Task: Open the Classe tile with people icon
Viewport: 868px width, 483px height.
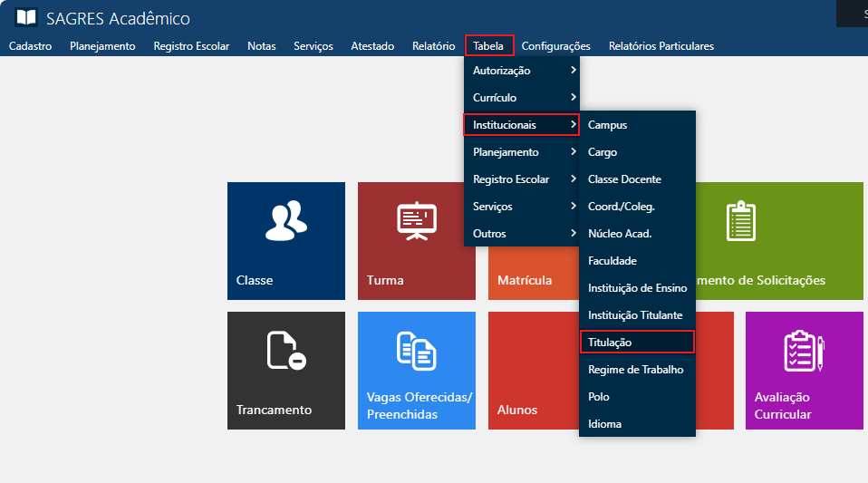Action: [x=285, y=240]
